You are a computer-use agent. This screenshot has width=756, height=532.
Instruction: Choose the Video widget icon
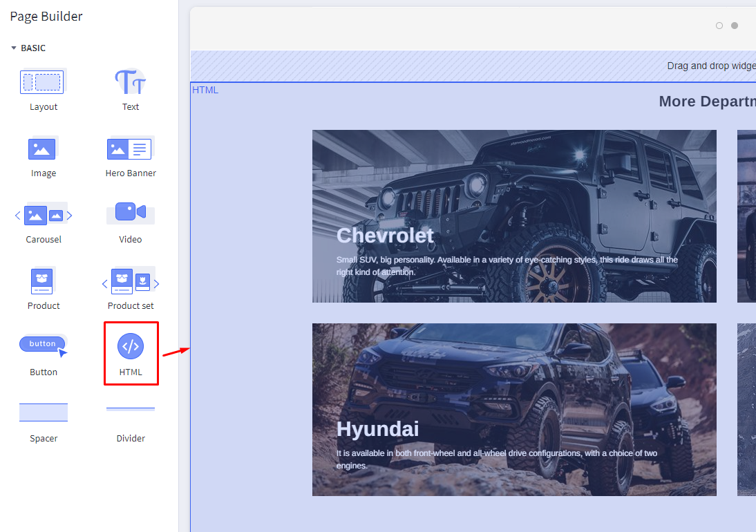(130, 213)
